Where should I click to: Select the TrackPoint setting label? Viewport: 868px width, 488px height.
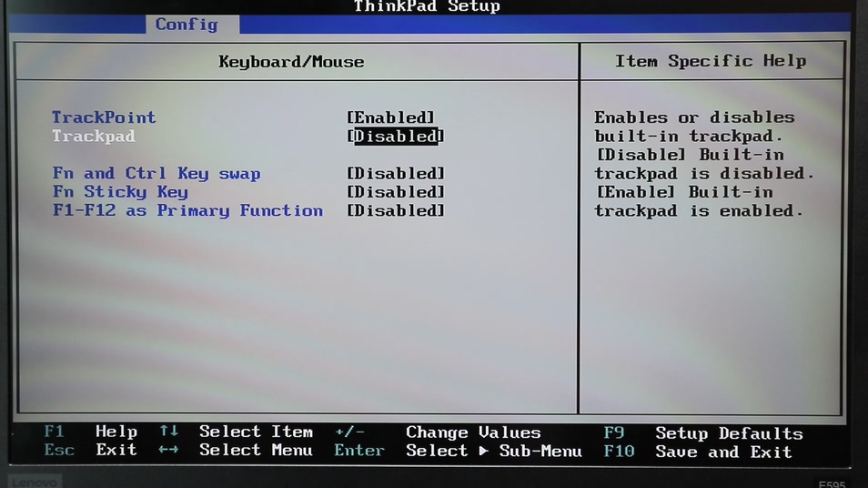104,117
